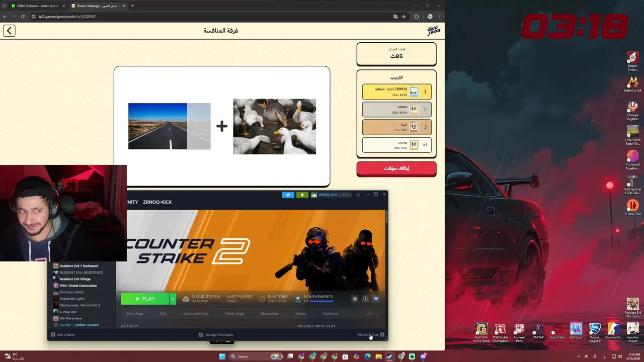Screen dimensions: 644x362
Task: Open Rocket League desktop shortcut
Action: click(x=595, y=333)
